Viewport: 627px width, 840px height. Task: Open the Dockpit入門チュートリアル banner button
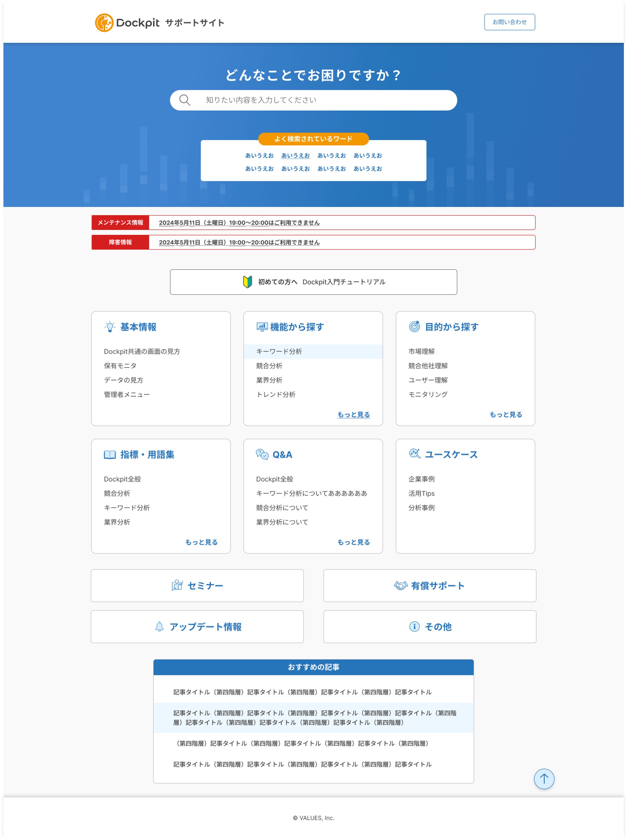click(x=313, y=282)
